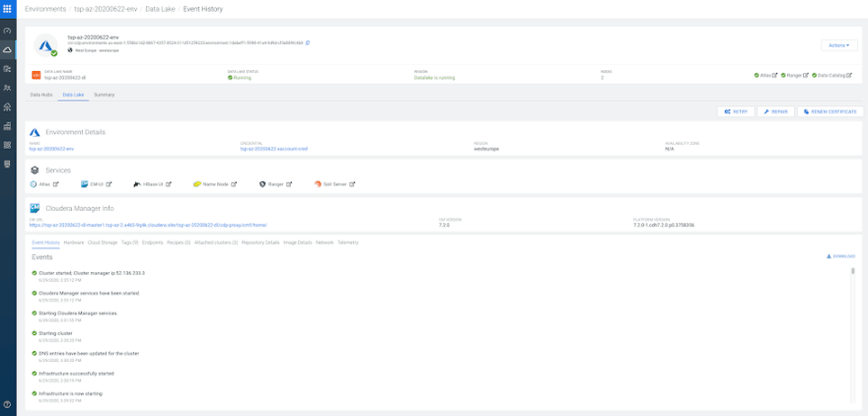Open the Image Details tab
Image resolution: width=868 pixels, height=416 pixels.
tap(298, 243)
